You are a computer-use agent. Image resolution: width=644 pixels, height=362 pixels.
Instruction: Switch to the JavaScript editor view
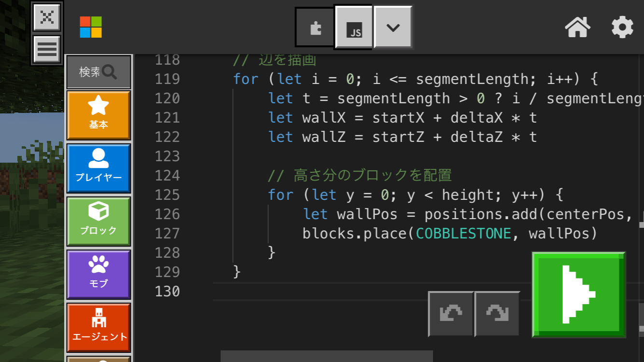354,28
